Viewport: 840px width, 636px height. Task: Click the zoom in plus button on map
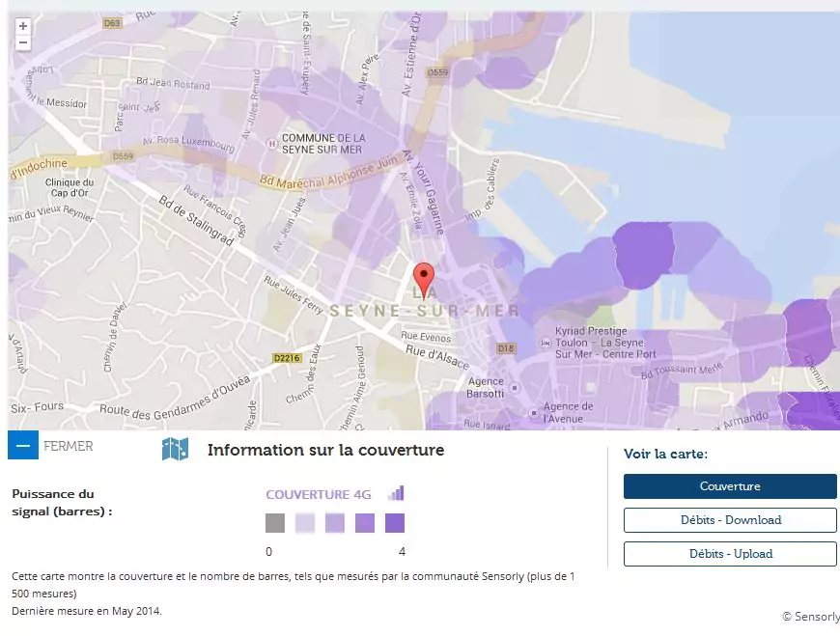pyautogui.click(x=23, y=26)
